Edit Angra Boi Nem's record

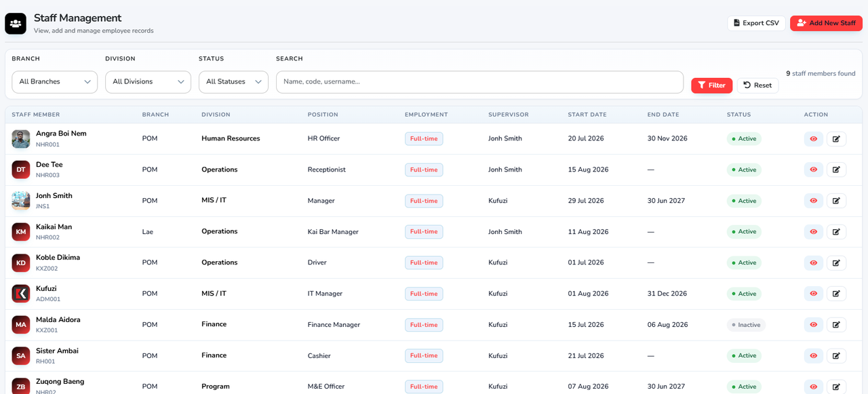[x=836, y=139]
